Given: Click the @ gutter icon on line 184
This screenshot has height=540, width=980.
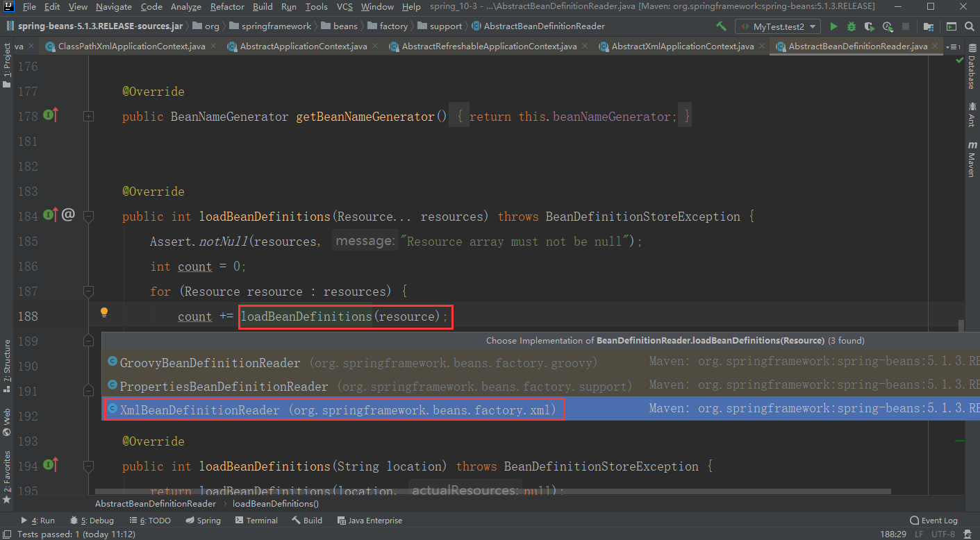Looking at the screenshot, I should (x=68, y=215).
